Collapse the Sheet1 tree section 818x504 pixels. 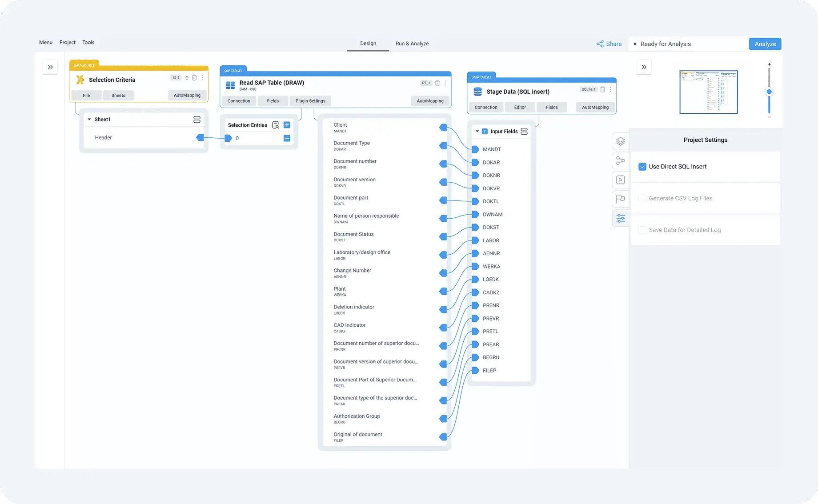point(89,120)
